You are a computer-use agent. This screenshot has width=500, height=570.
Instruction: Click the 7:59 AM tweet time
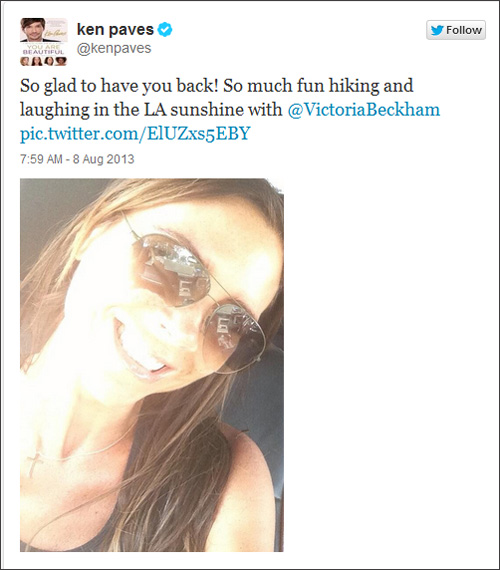point(41,159)
